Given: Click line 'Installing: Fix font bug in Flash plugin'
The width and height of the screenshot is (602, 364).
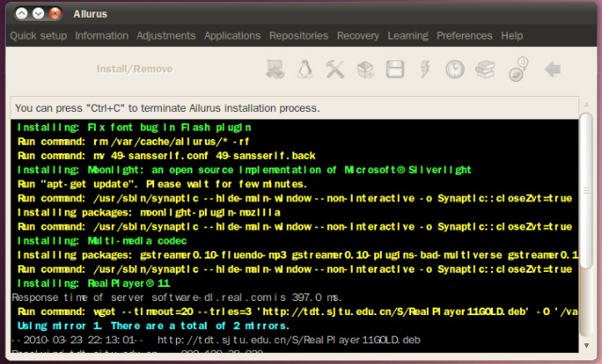Looking at the screenshot, I should point(134,128).
